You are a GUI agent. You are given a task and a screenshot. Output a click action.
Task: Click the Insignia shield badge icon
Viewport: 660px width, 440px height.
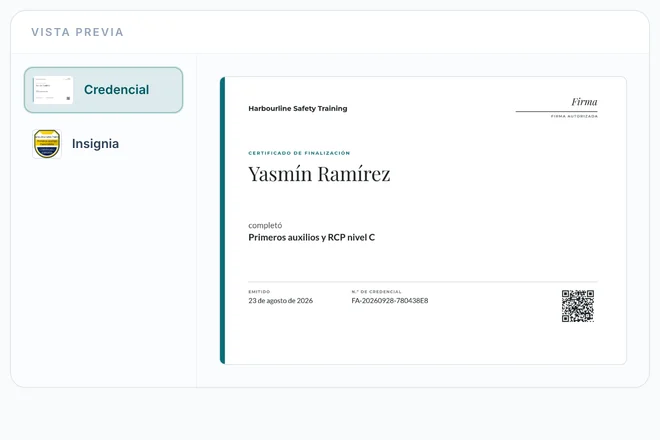(x=47, y=144)
